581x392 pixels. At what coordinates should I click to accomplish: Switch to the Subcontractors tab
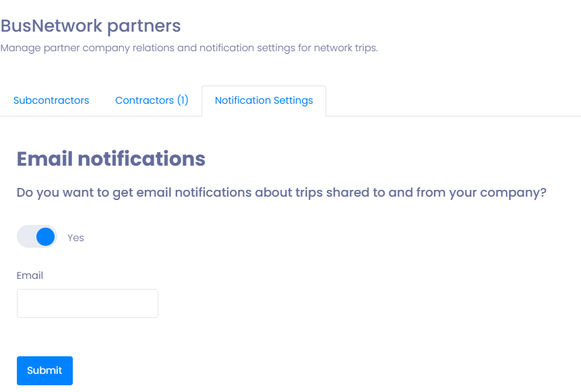tap(51, 100)
